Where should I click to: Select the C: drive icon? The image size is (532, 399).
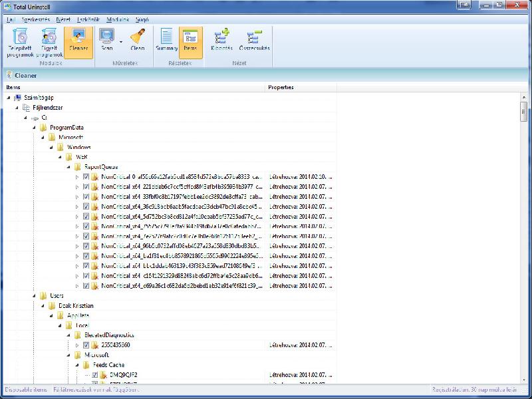[35, 118]
